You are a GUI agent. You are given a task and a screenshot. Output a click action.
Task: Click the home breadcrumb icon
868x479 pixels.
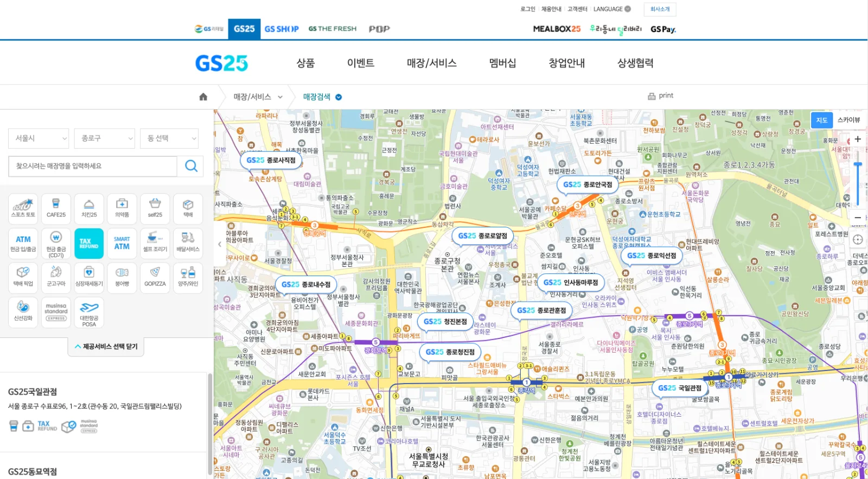(203, 97)
